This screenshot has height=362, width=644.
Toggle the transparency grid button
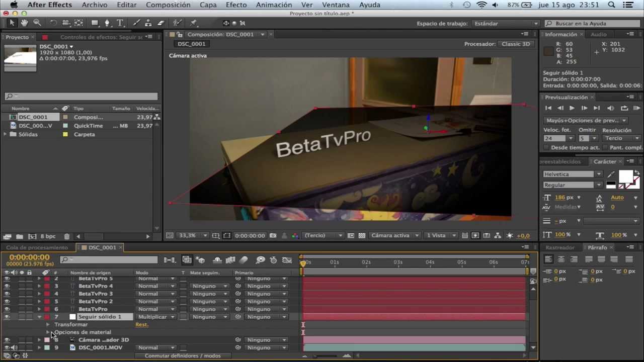click(362, 235)
